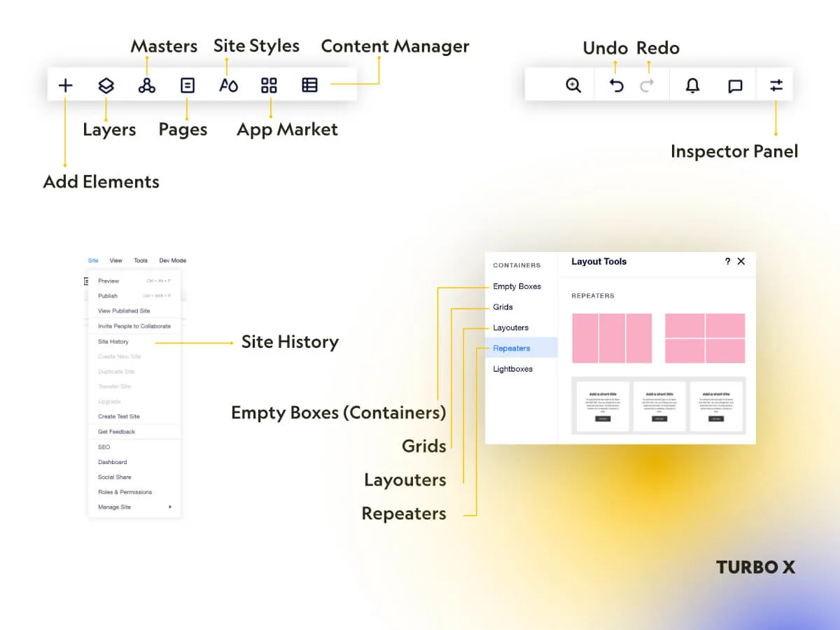Open notifications bell icon
This screenshot has height=630, width=840.
(x=692, y=85)
